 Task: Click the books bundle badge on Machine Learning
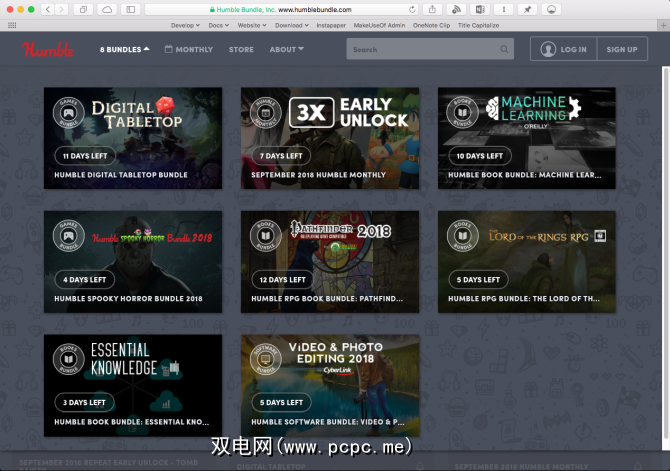tap(462, 113)
